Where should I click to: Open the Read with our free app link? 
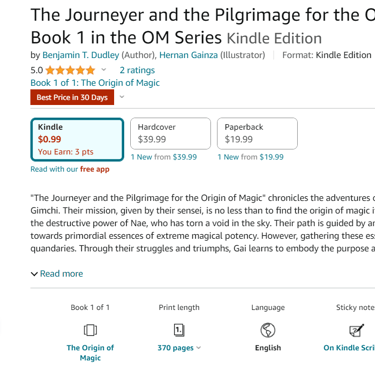click(x=70, y=169)
